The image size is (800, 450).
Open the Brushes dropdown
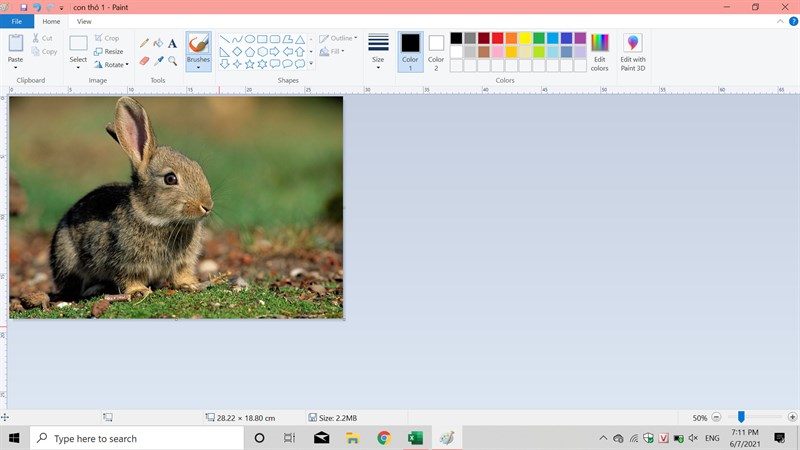pyautogui.click(x=198, y=66)
